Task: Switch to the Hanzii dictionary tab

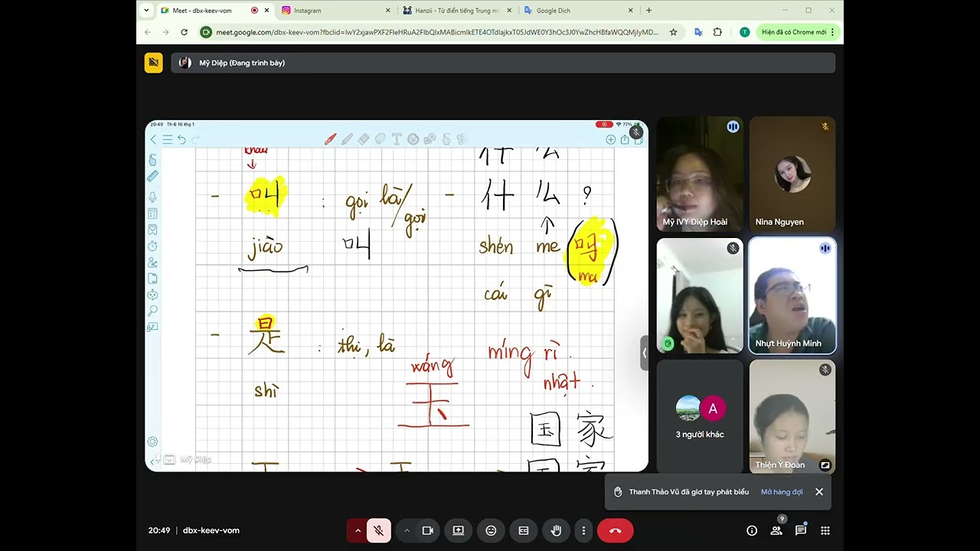Action: point(457,11)
